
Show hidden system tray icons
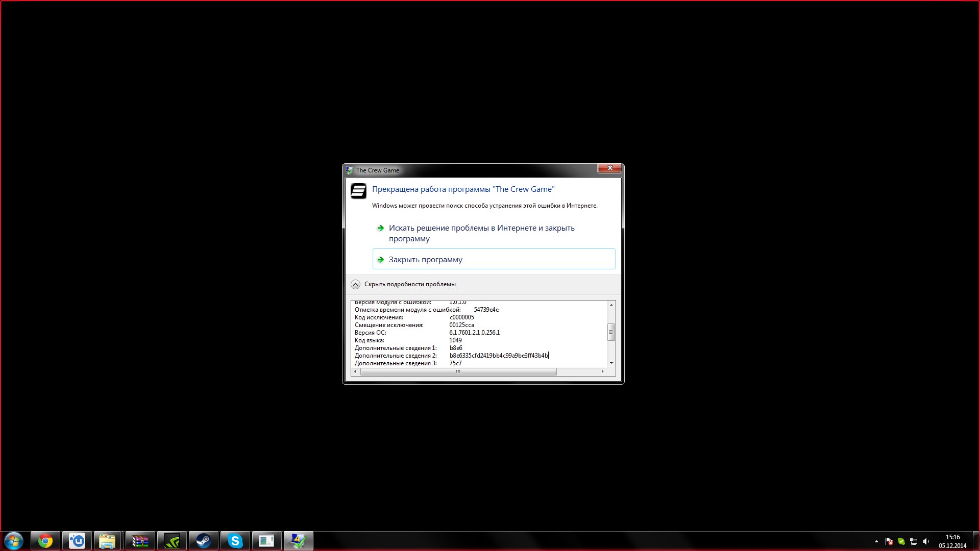click(876, 541)
